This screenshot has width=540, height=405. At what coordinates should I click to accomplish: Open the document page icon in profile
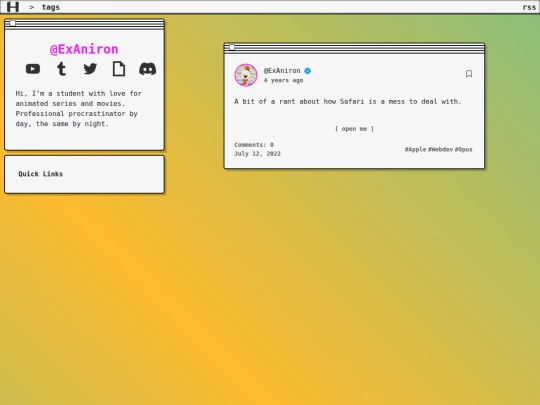[119, 69]
